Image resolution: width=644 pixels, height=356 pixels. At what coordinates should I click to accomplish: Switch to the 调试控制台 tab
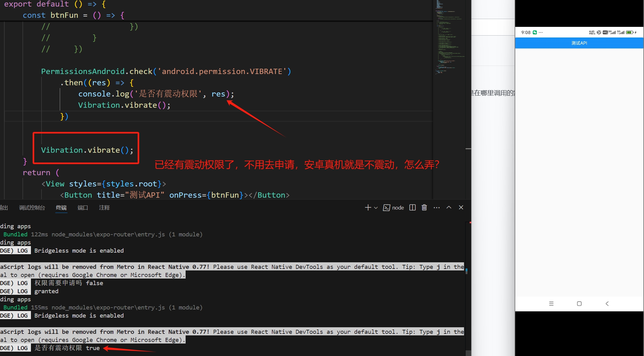[x=32, y=208]
